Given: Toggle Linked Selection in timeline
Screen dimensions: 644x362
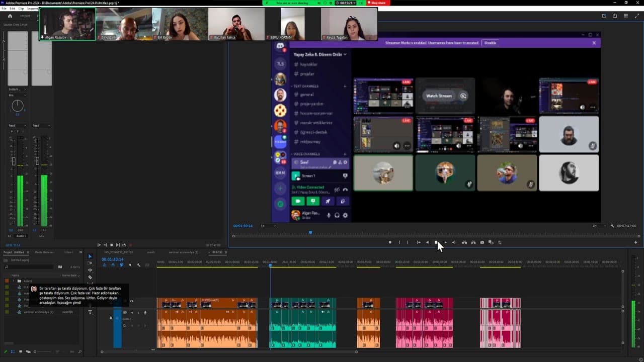Looking at the screenshot, I should click(121, 265).
